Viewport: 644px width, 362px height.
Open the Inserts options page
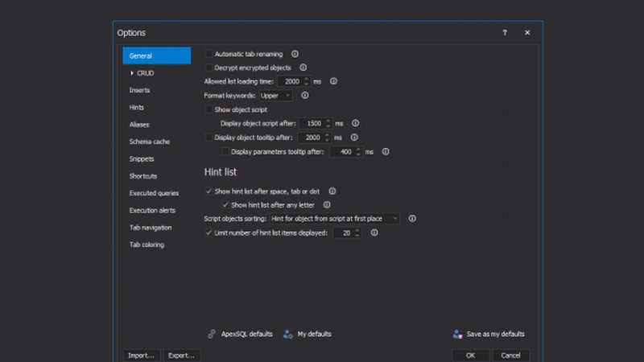coord(139,90)
